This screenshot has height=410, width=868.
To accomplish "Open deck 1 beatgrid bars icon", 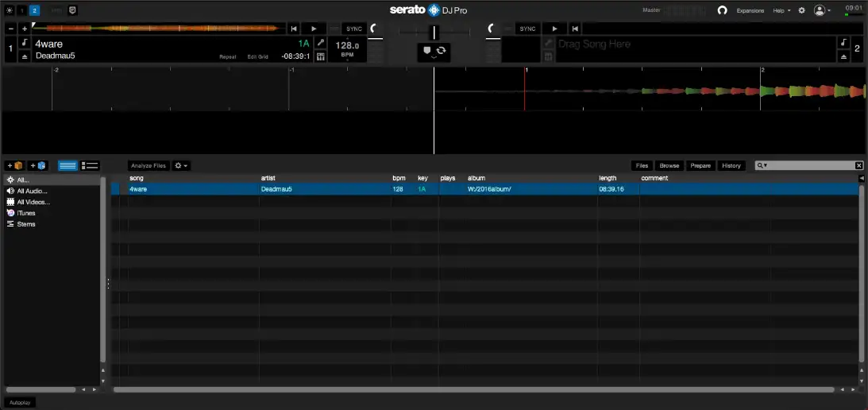I will point(320,56).
